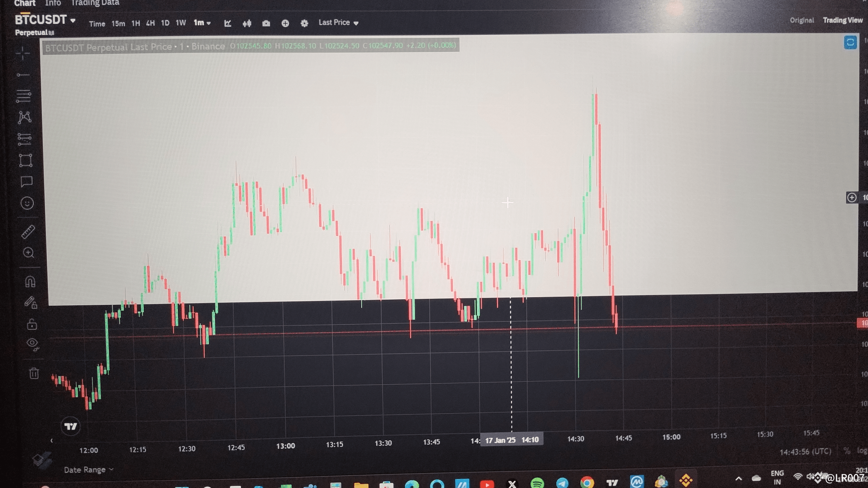Viewport: 868px width, 488px height.
Task: Select the trend line drawing tool
Action: 23,75
